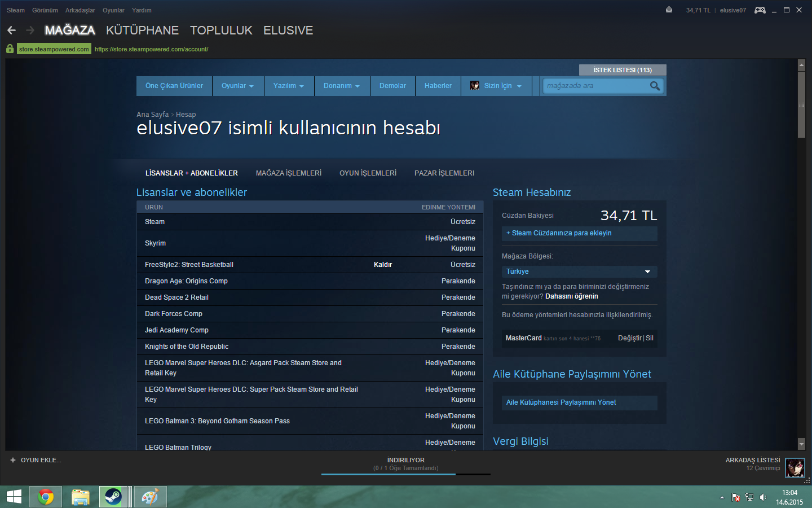Screen dimensions: 812x508
Task: Open the Windows Start button
Action: 14,497
